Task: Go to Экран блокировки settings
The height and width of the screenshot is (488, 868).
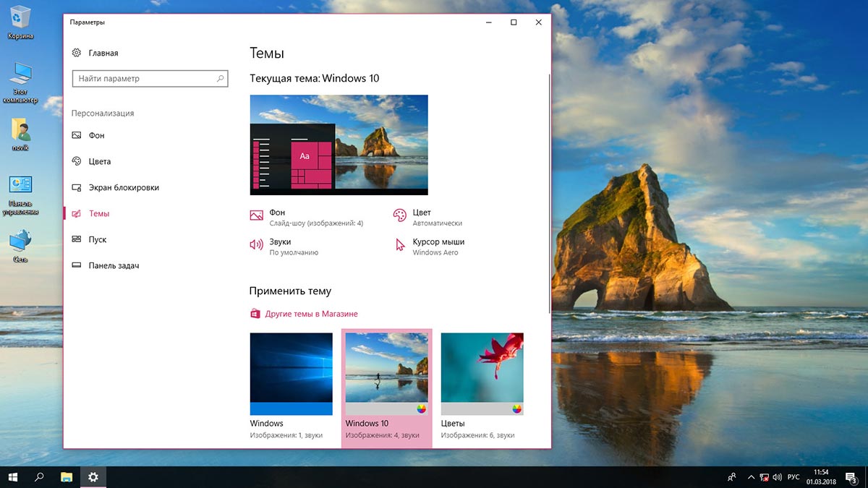Action: pos(124,187)
